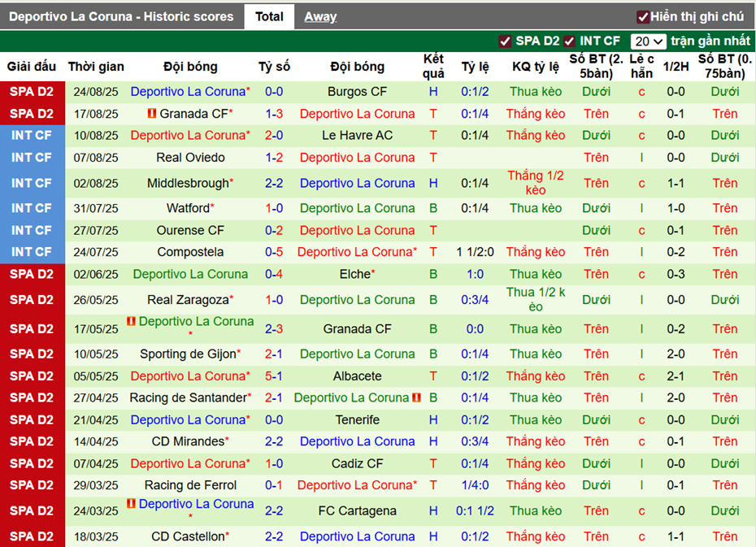This screenshot has width=756, height=547.
Task: Open Cadiz CF team link
Action: [357, 463]
